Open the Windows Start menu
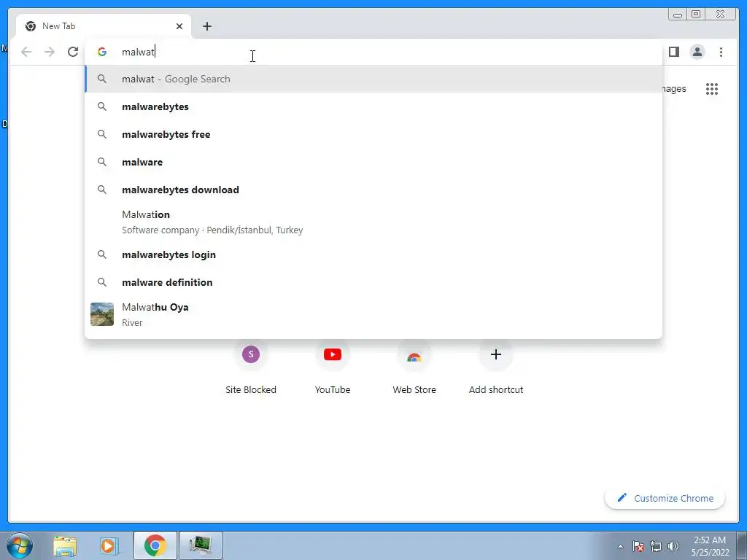The width and height of the screenshot is (747, 560). [x=20, y=545]
